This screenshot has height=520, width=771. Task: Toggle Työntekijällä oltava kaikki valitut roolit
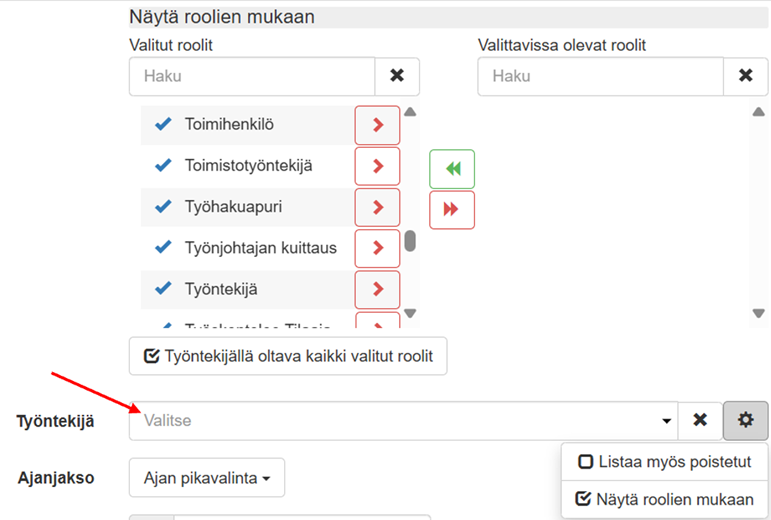(x=288, y=356)
